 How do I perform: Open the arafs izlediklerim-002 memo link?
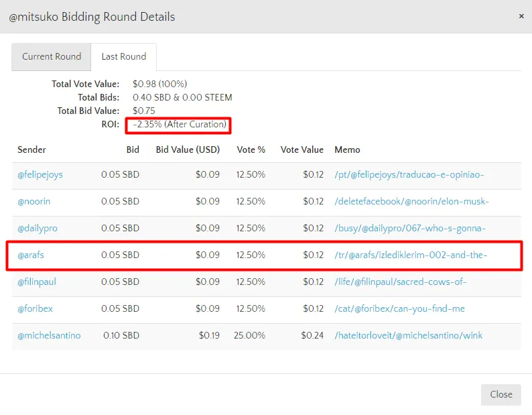[x=410, y=255]
